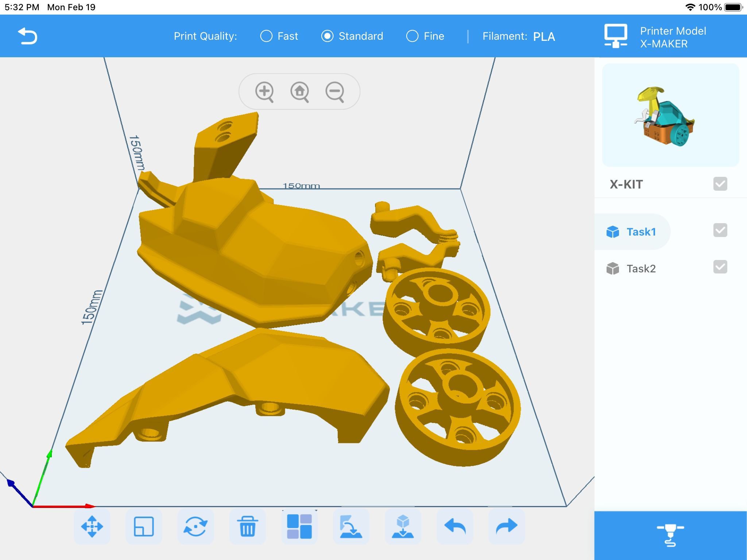Change the PLA filament type
The image size is (747, 560).
(x=544, y=36)
